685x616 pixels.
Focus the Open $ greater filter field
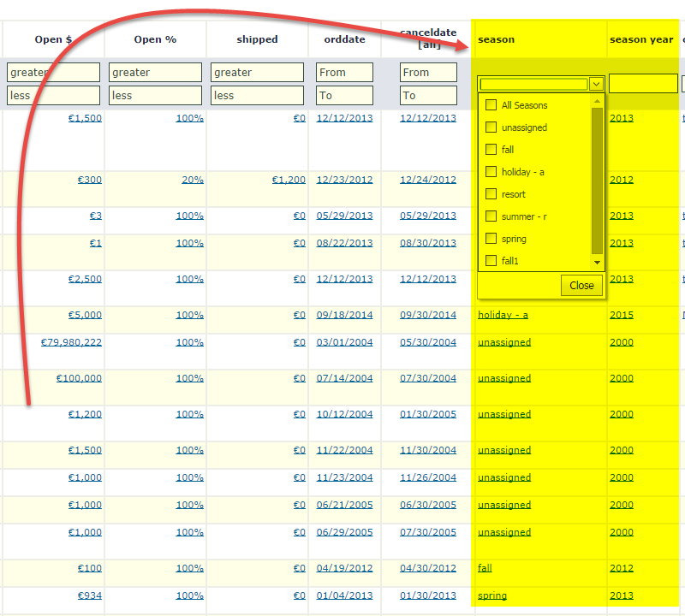(x=53, y=72)
